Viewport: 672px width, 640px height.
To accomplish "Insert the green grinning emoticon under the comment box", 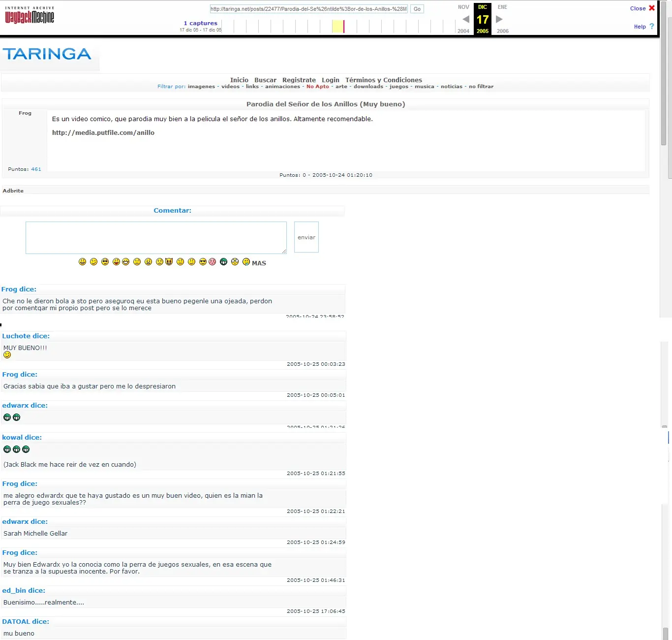I will tap(223, 262).
